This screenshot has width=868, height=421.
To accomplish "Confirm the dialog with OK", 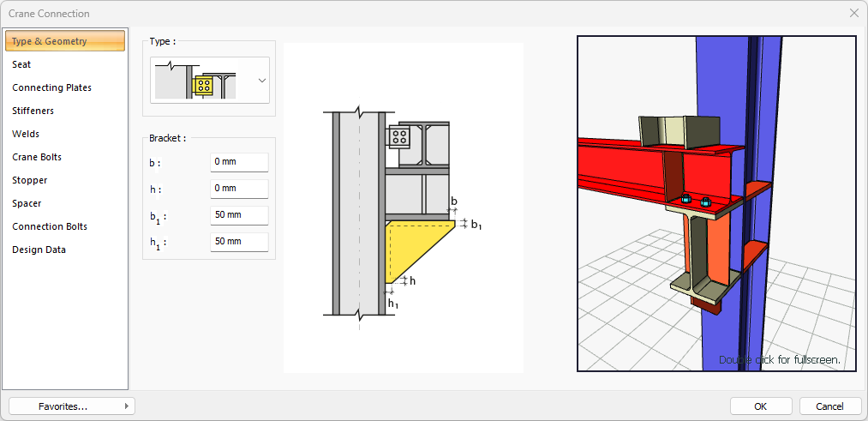I will 761,406.
